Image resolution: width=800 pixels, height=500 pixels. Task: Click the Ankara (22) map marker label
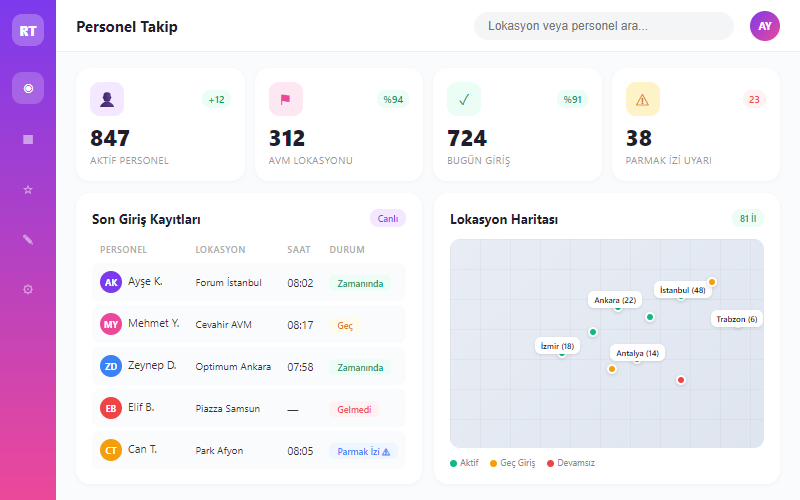[x=615, y=300]
